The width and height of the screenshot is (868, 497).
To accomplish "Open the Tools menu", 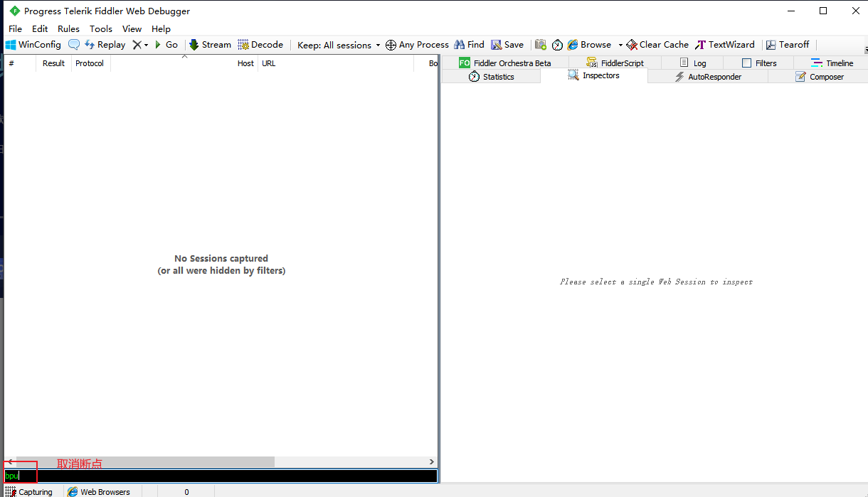I will click(x=101, y=29).
